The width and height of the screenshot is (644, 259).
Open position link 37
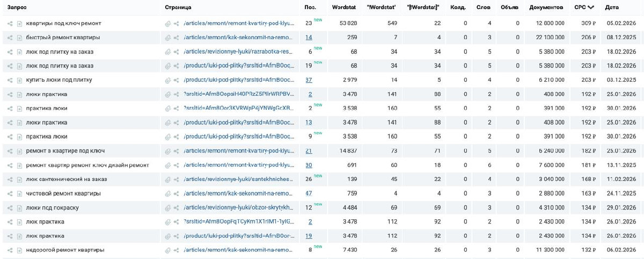[x=309, y=80]
